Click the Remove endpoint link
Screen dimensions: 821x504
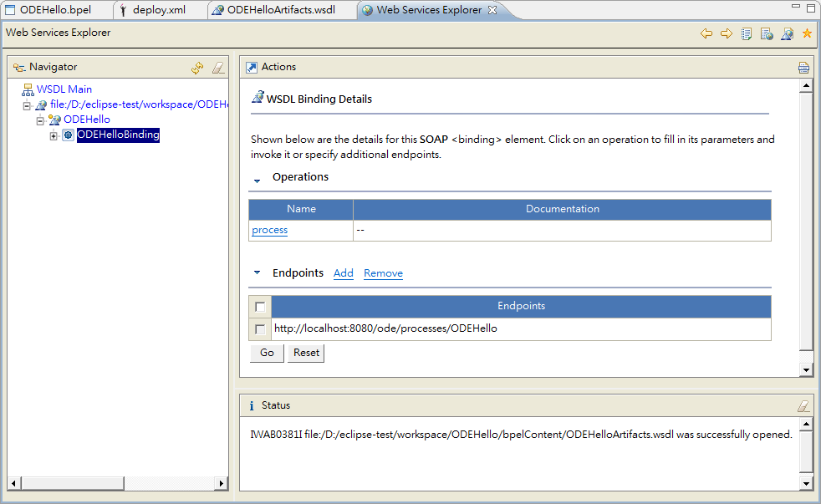383,273
